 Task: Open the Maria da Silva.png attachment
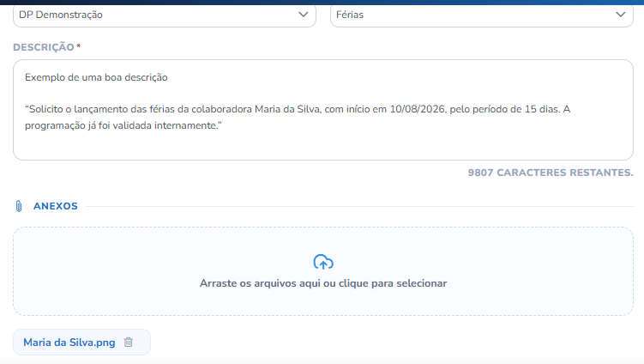click(69, 343)
